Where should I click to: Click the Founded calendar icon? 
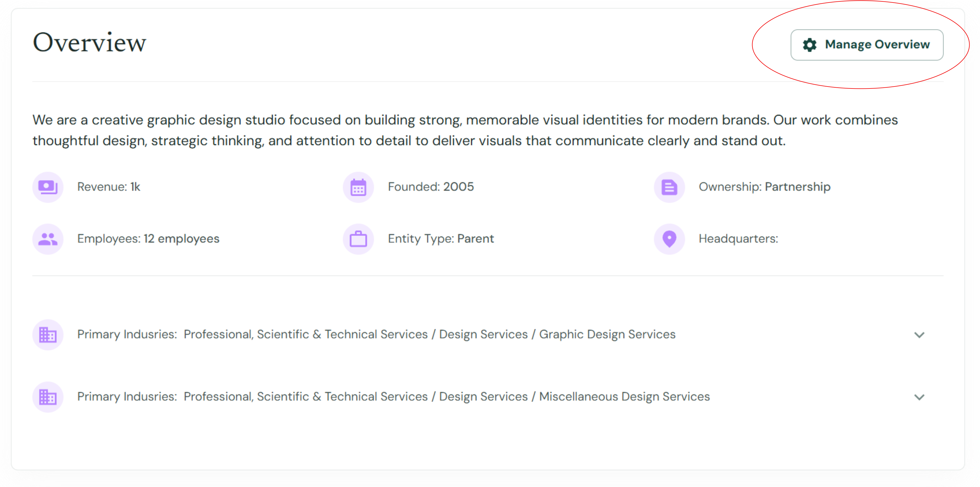(358, 187)
